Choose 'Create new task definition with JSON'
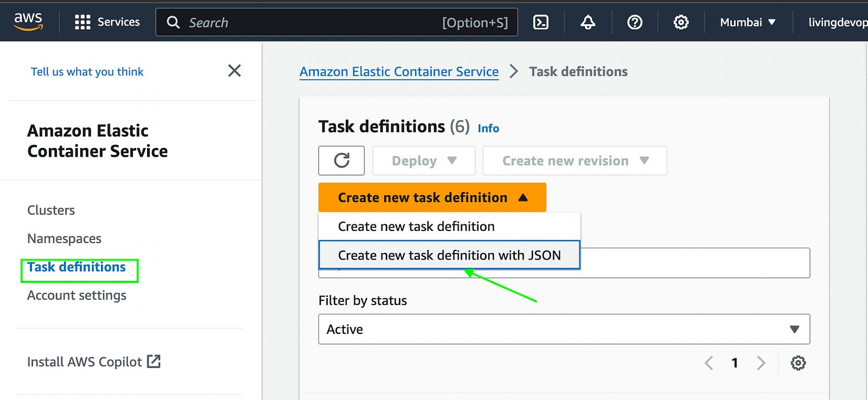 pyautogui.click(x=449, y=255)
